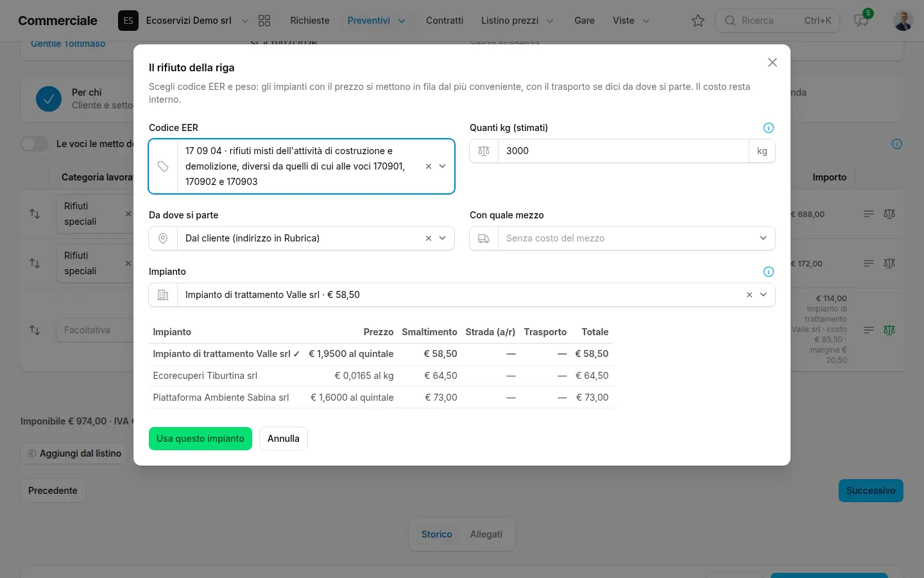Clear the Codice EER selection

click(x=429, y=166)
